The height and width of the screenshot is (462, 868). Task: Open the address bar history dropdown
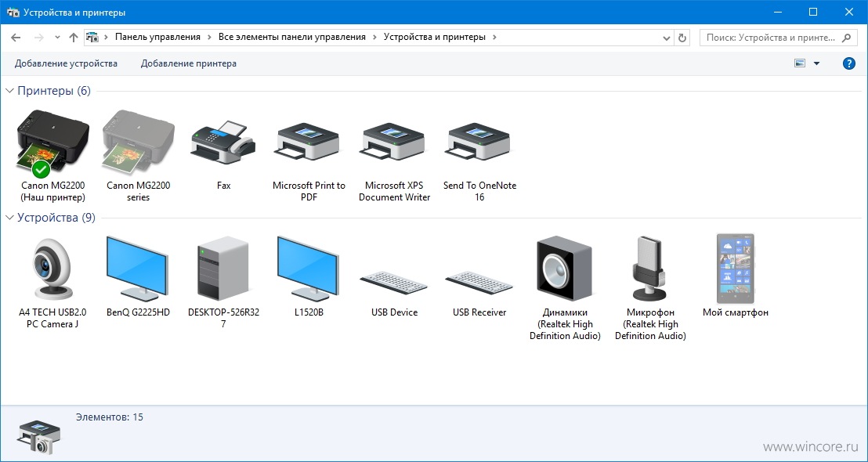coord(667,38)
